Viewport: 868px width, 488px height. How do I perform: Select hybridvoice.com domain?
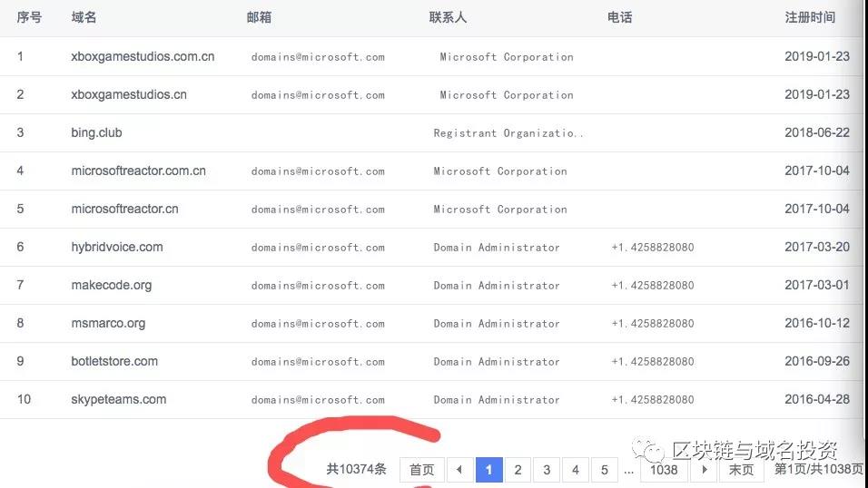[117, 248]
